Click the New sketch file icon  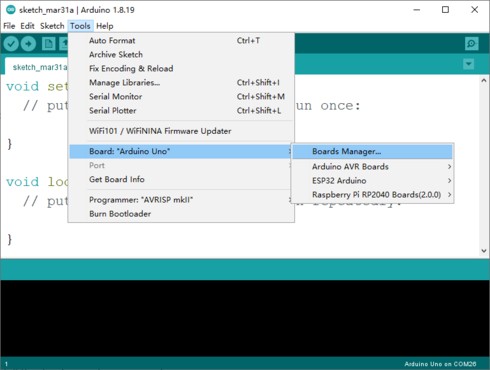click(48, 44)
